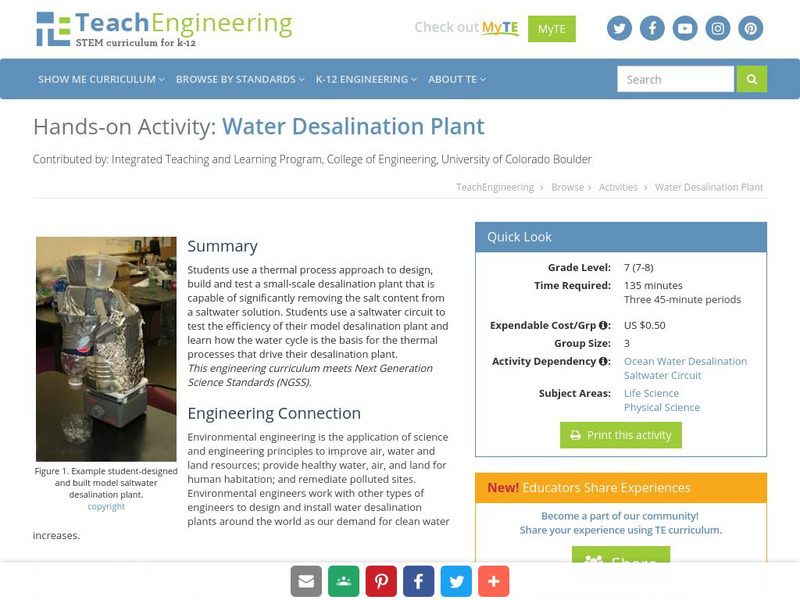Viewport: 800px width, 600px height.
Task: Open the TeachEngineering Twitter page icon
Action: point(619,28)
